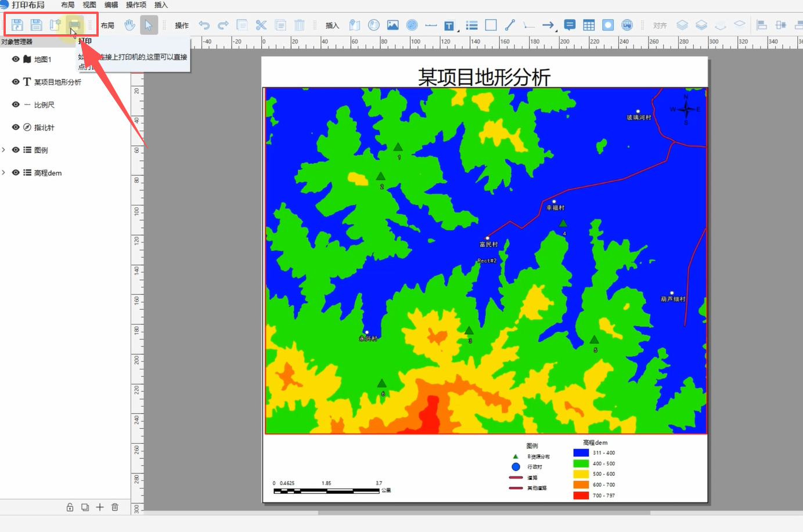The width and height of the screenshot is (803, 532).
Task: Open the arrow tool dropdown arrow
Action: (x=556, y=30)
